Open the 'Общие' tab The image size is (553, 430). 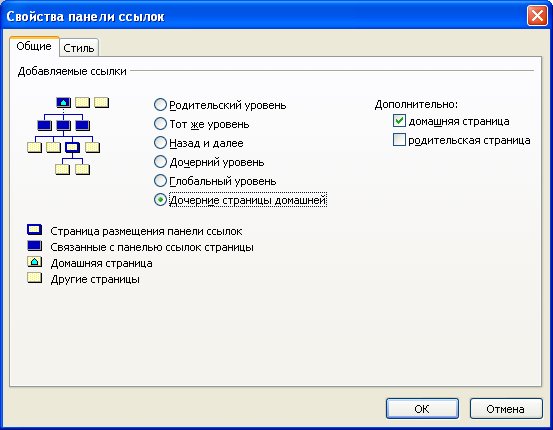coord(34,46)
